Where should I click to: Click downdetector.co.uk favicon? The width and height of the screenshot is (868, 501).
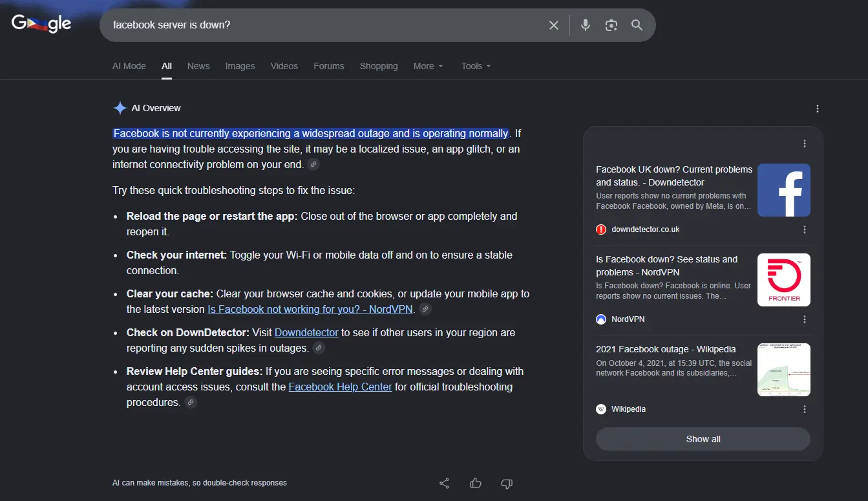pos(601,229)
